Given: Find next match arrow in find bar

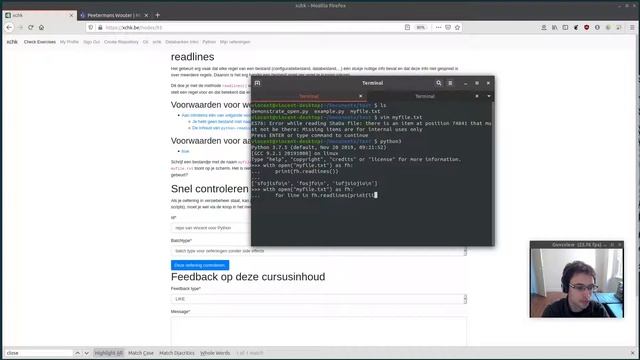Looking at the screenshot, I should 87,353.
